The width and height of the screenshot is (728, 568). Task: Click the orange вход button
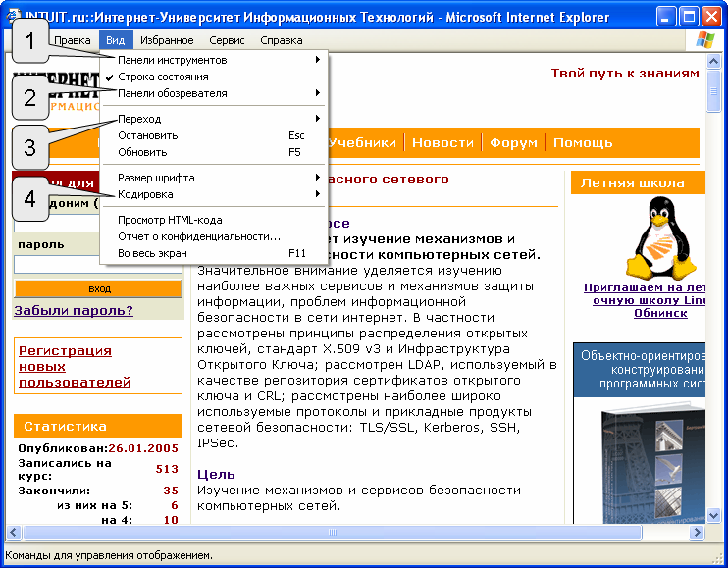click(98, 288)
